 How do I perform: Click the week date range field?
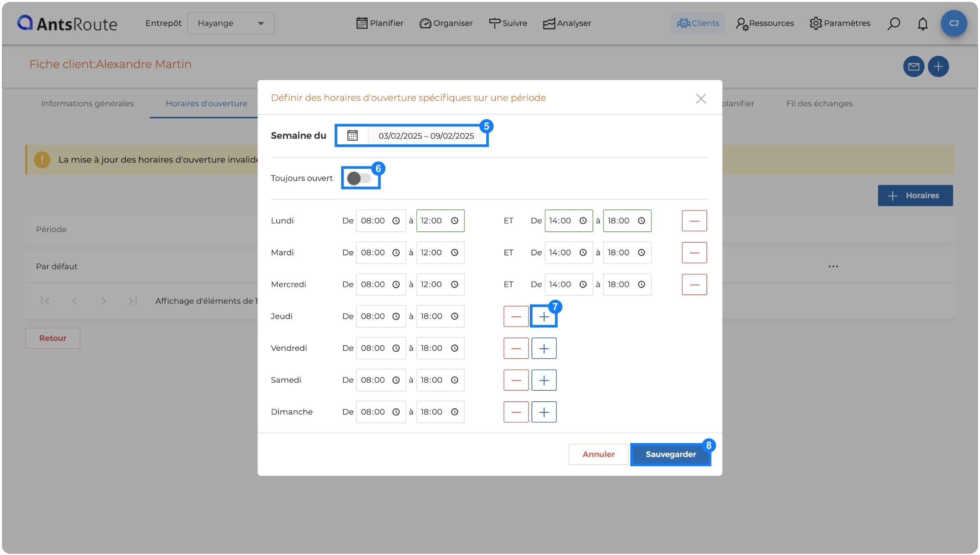pos(426,136)
